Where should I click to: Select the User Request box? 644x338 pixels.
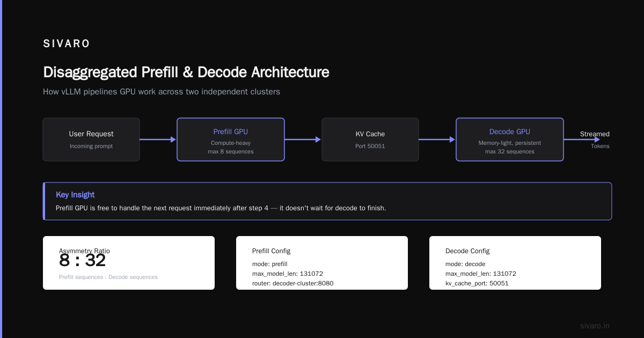[91, 139]
